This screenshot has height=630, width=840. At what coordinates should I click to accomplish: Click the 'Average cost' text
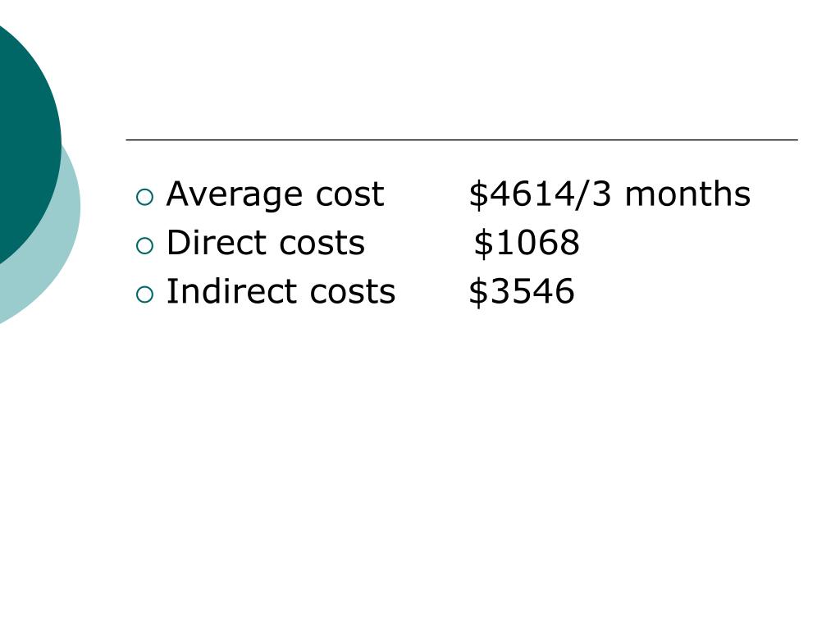[x=276, y=194]
